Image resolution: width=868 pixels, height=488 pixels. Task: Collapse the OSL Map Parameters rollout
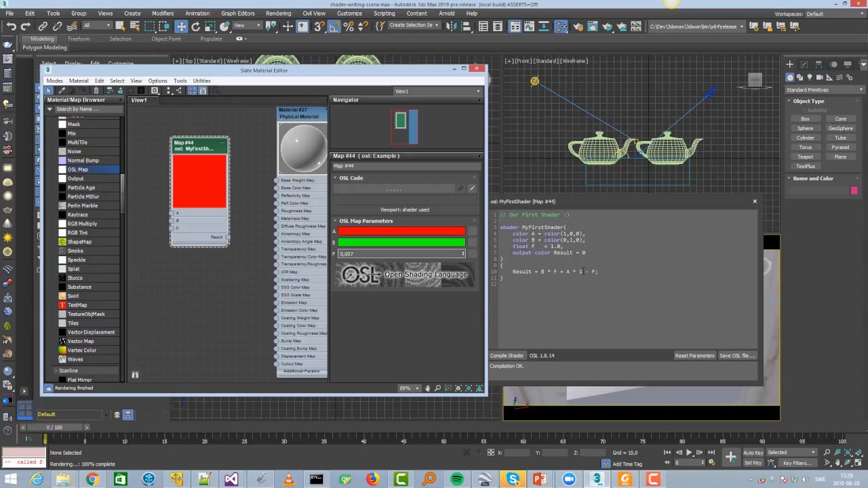[x=366, y=221]
